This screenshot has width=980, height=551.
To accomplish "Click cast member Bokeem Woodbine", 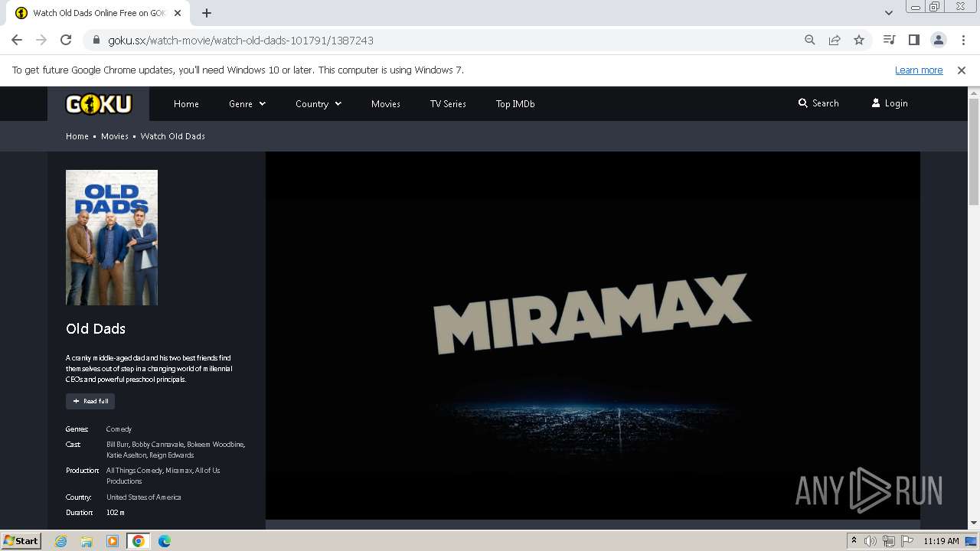I will pyautogui.click(x=216, y=444).
